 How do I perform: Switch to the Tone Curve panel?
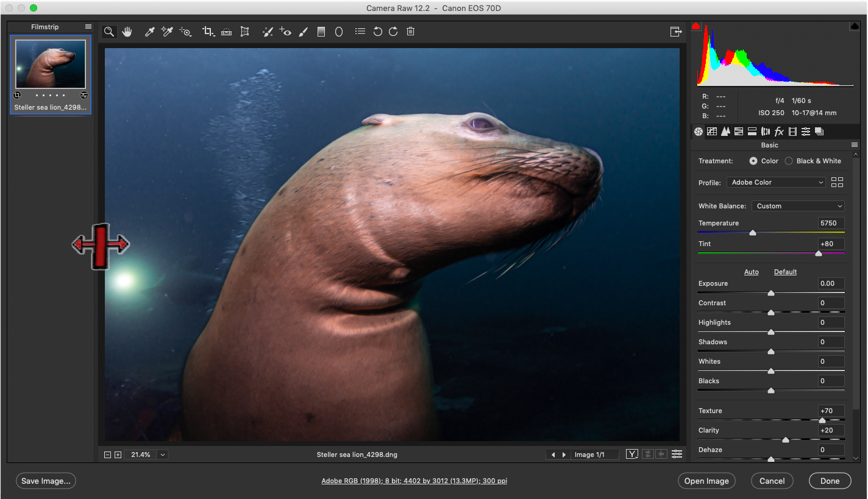point(711,131)
